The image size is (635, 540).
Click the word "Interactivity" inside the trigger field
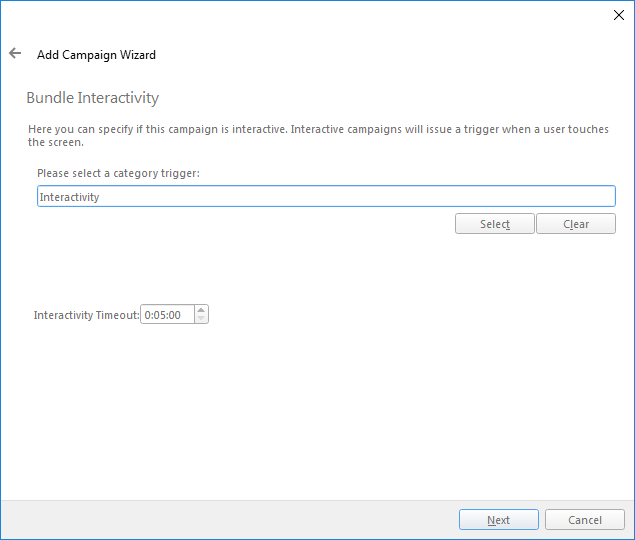coord(69,197)
